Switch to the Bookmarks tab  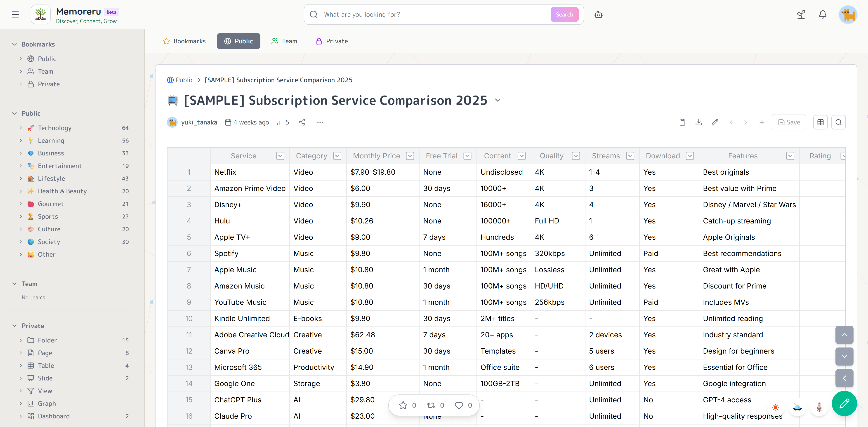tap(184, 41)
